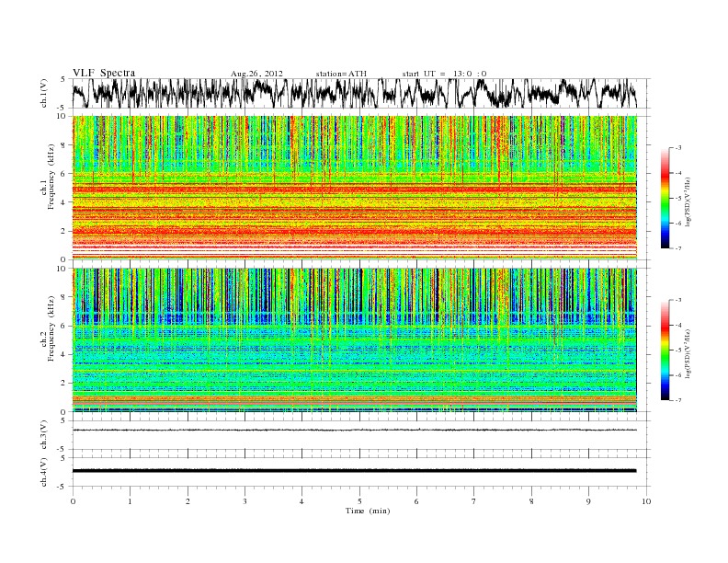The image size is (728, 563).
Task: Click the ch.3 voltage trace line
Action: [355, 431]
